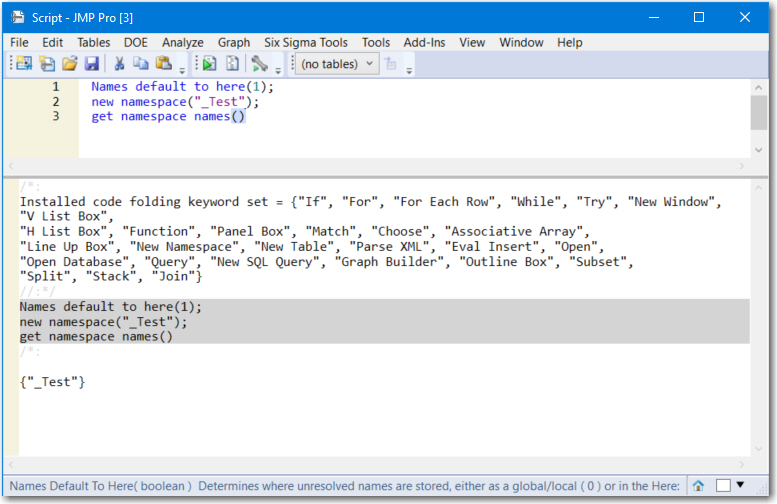
Task: Open the Help menu
Action: click(x=569, y=43)
